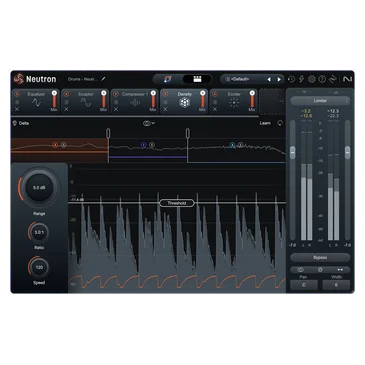This screenshot has width=365, height=365.
Task: Remove the Exciter module with its X
Action: (x=215, y=109)
